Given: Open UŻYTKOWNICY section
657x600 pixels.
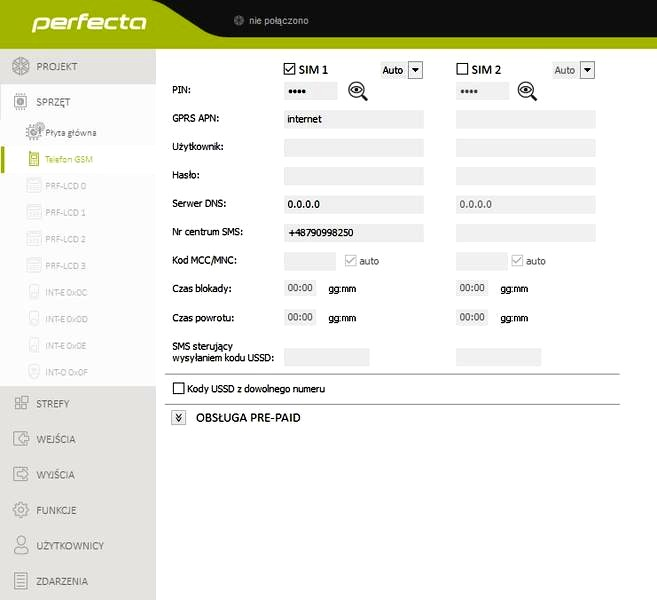Looking at the screenshot, I should click(78, 546).
